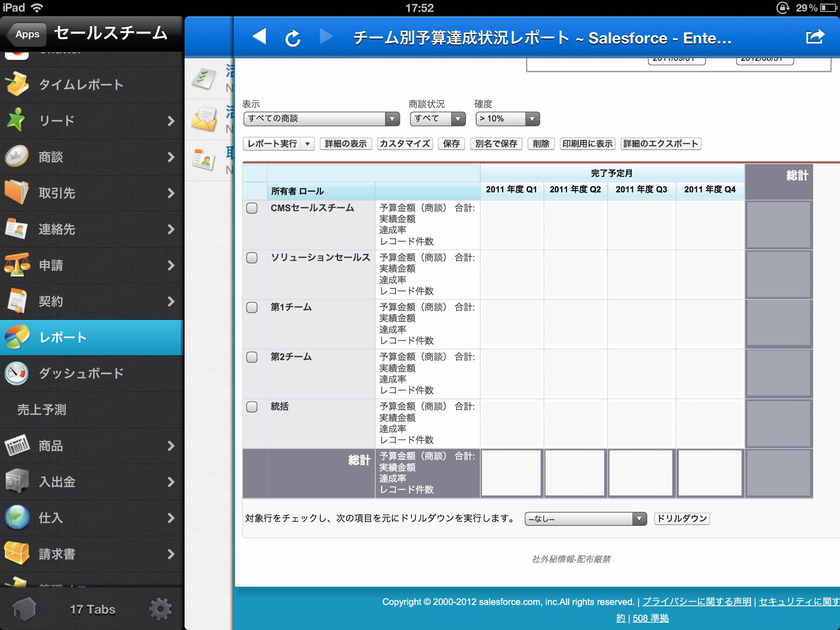The width and height of the screenshot is (840, 630).
Task: Select the 請求書 label in sidebar
Action: [x=57, y=554]
